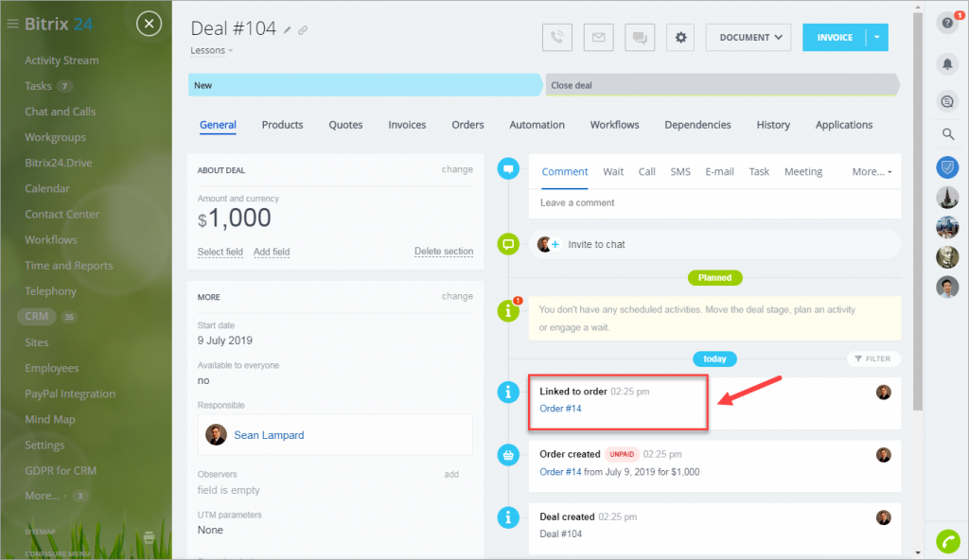Select the Wait activity tab
Viewport: 969px width, 560px height.
pyautogui.click(x=613, y=172)
